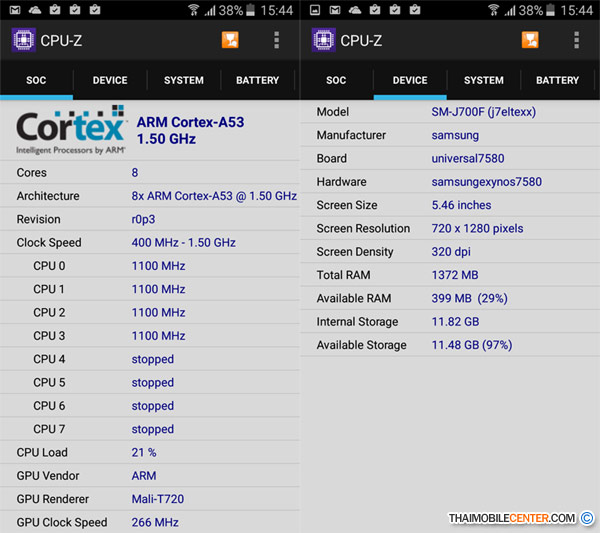The height and width of the screenshot is (533, 600).
Task: Open the SYSTEM tab on the left screen
Action: coord(184,80)
